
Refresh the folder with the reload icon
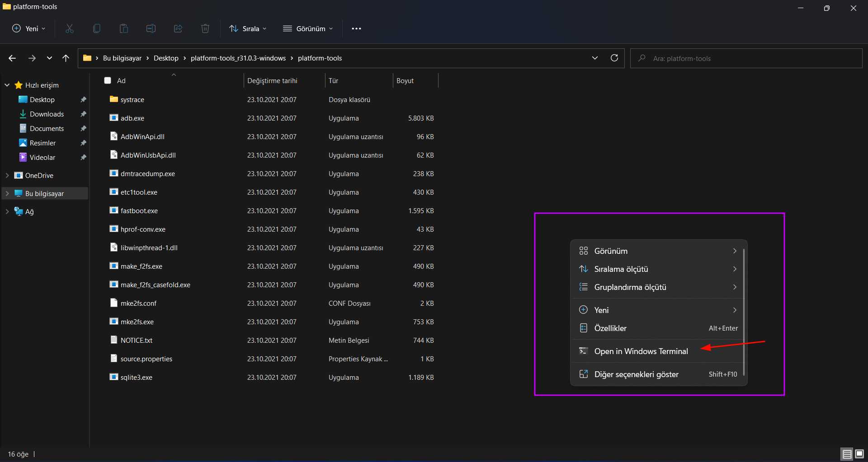point(614,58)
